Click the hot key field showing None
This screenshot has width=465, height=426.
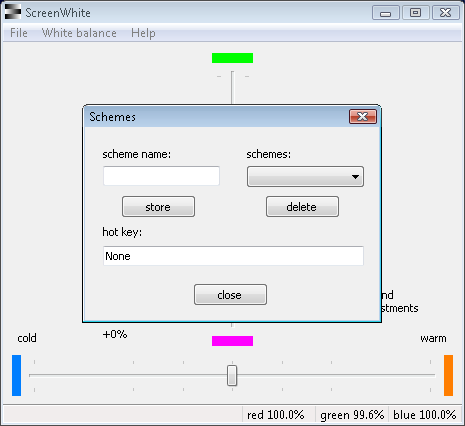coord(233,256)
